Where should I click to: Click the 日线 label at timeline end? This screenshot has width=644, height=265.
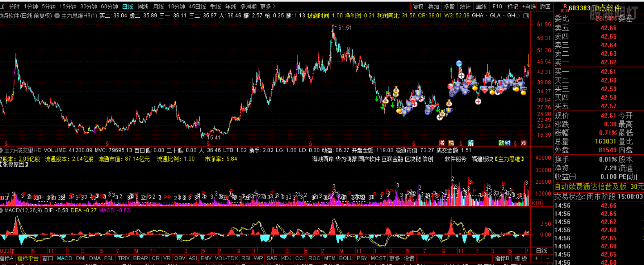tap(541, 251)
